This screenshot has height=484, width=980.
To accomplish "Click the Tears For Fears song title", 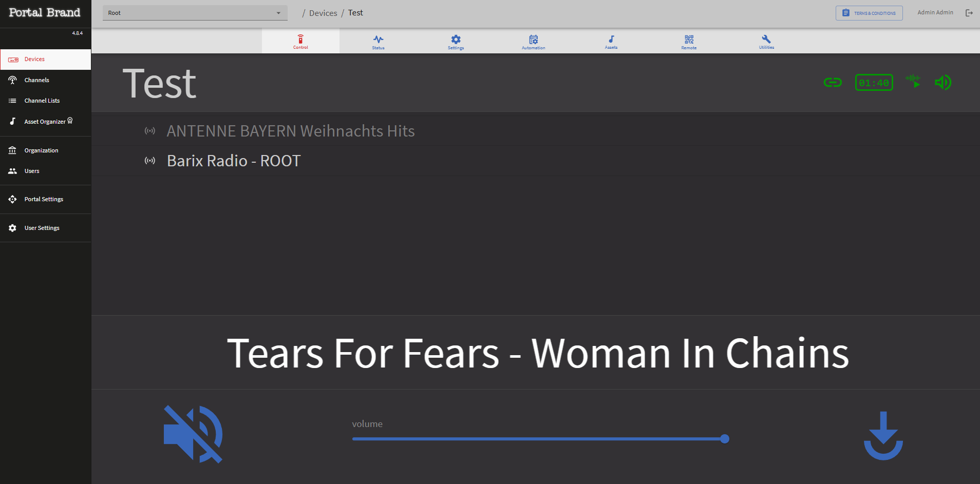I will tap(538, 353).
